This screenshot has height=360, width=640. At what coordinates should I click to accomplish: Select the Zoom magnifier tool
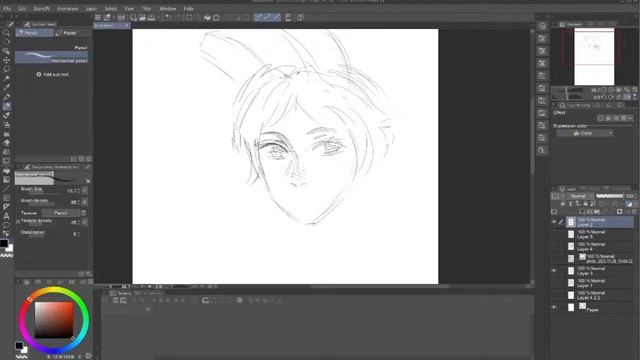pos(6,33)
